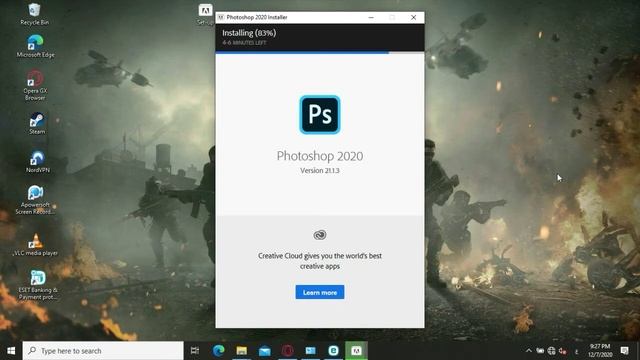The width and height of the screenshot is (640, 360).
Task: Select the ESET Banking & Payment desktop icon
Action: [x=38, y=285]
